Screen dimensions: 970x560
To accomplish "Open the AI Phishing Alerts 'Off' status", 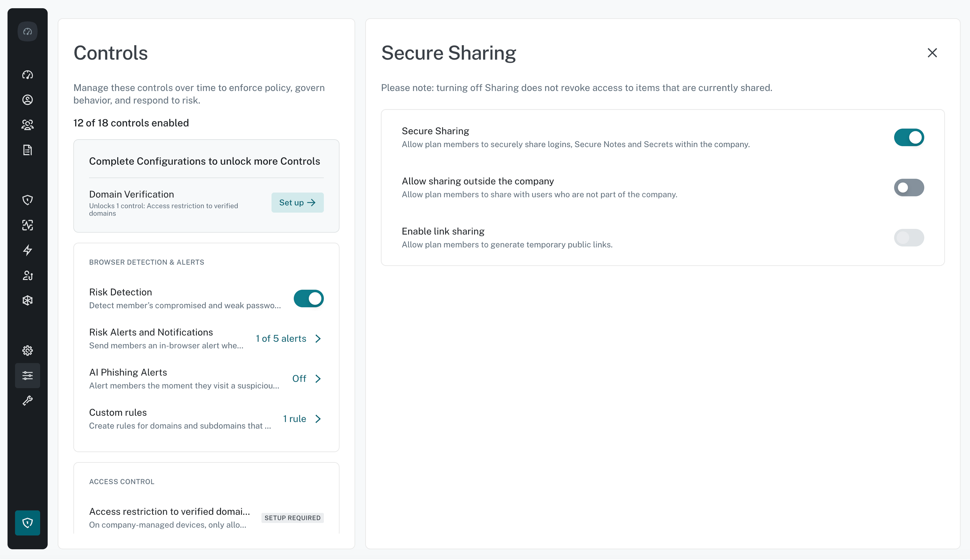I will point(299,378).
